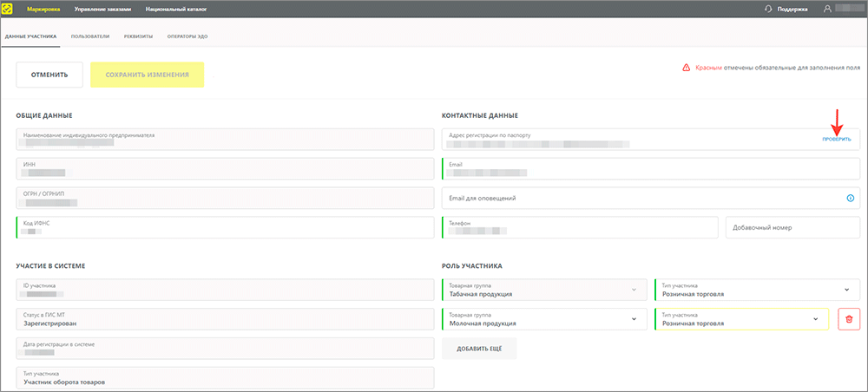Viewport: 868px width, 392px height.
Task: Expand Тип участника dropdown beside Табачная продукция
Action: [x=757, y=290]
